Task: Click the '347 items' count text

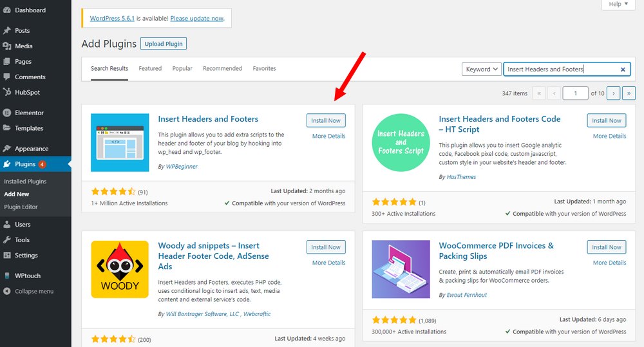Action: [515, 93]
